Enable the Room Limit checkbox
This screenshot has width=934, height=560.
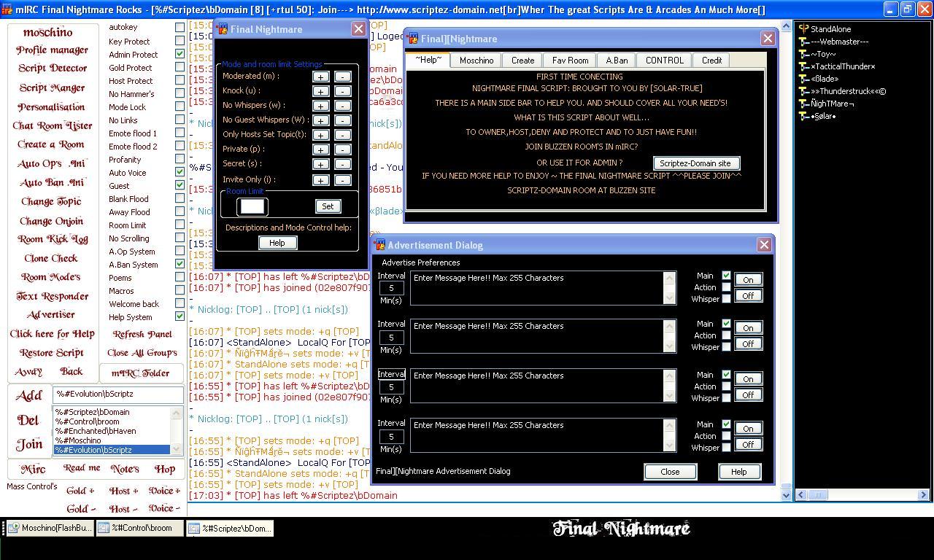pos(180,225)
